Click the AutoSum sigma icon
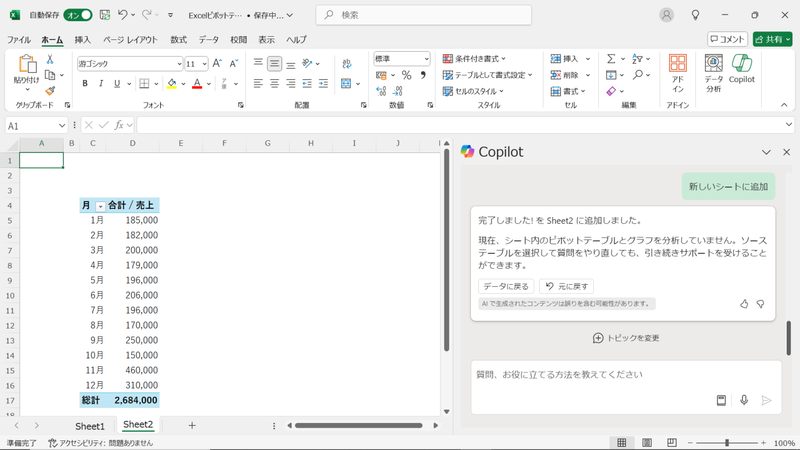 pyautogui.click(x=611, y=59)
